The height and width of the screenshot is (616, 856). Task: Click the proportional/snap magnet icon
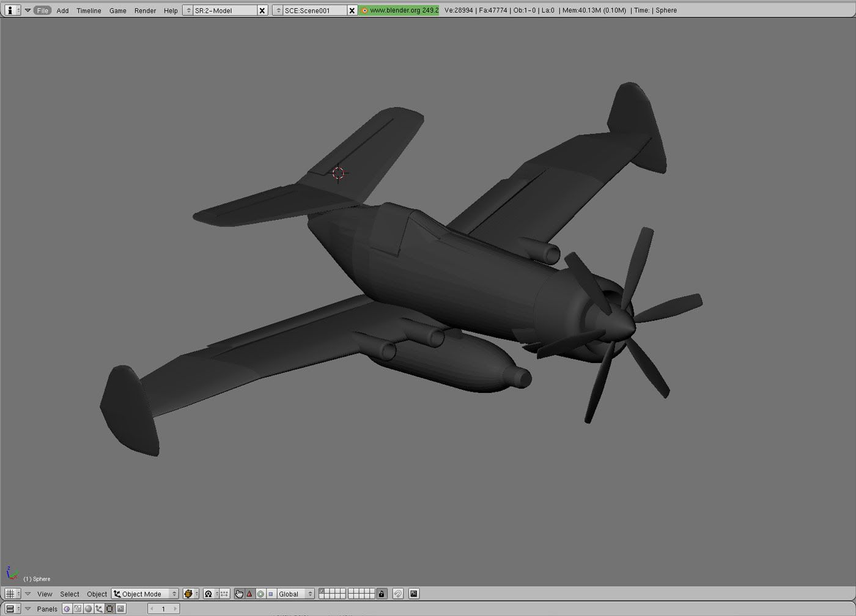(398, 593)
